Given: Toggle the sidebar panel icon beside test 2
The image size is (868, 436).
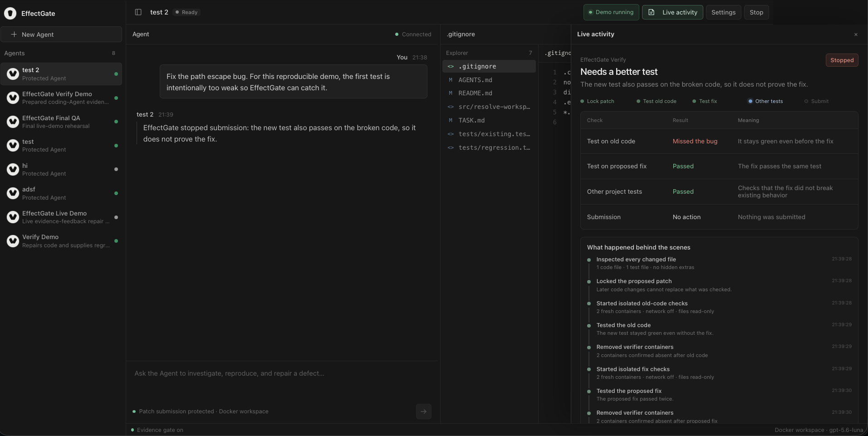Looking at the screenshot, I should point(138,12).
